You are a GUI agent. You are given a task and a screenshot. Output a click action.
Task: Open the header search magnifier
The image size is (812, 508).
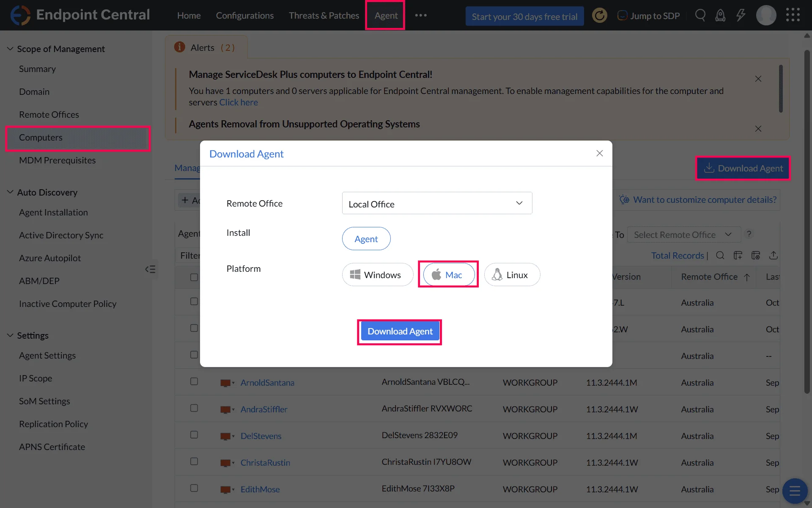coord(700,16)
